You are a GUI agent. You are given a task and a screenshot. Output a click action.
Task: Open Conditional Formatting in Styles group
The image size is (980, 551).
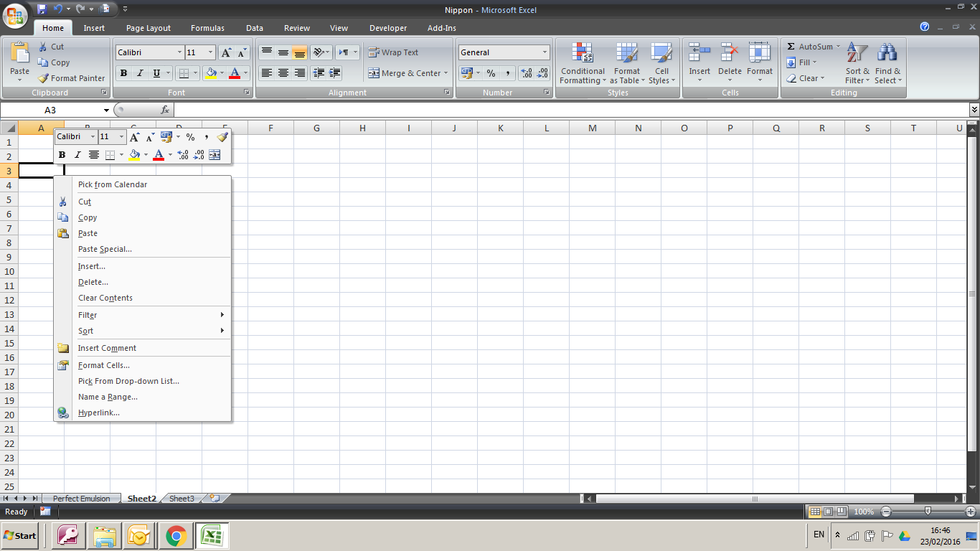(583, 63)
